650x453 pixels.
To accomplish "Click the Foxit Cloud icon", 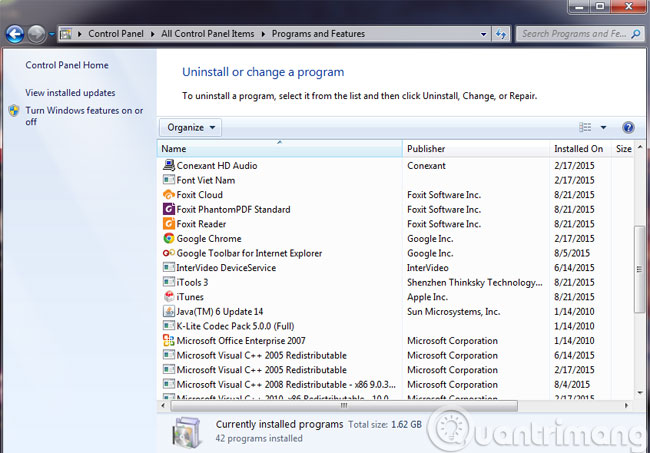I will (x=169, y=194).
